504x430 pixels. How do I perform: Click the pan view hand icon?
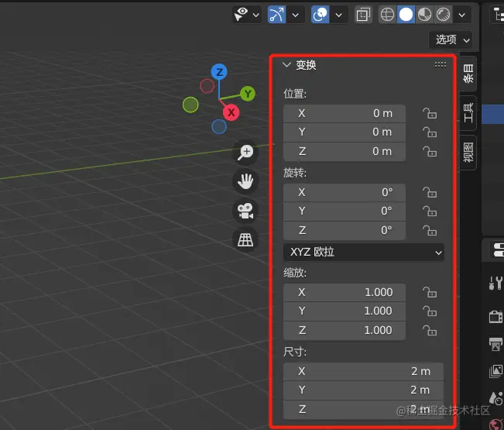click(x=245, y=181)
